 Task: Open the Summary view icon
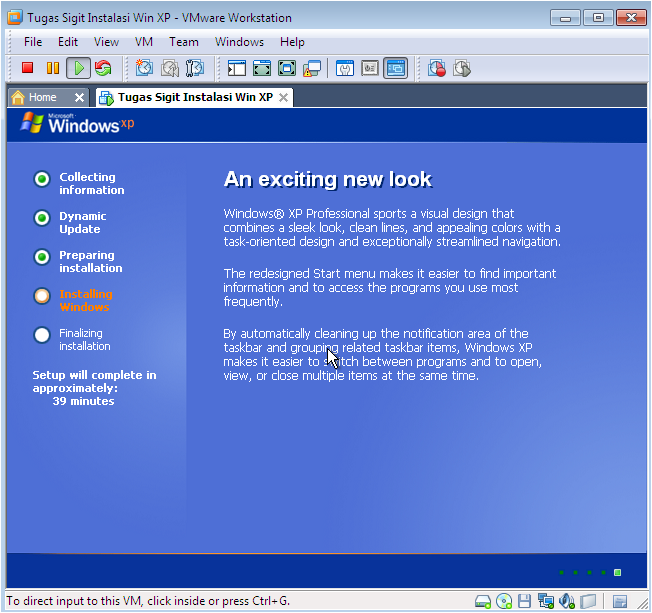pos(345,68)
